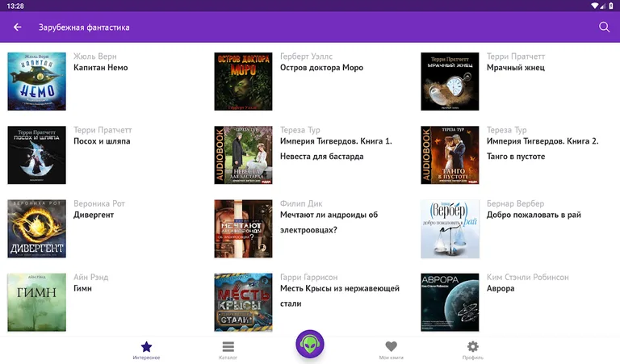Click author Герберт Уэллс
This screenshot has width=620, height=364.
[x=307, y=56]
